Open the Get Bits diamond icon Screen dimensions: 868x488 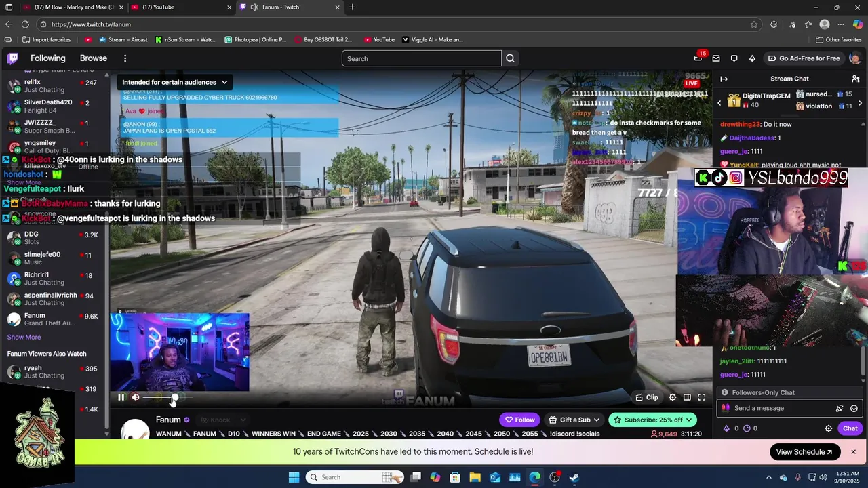coord(752,58)
